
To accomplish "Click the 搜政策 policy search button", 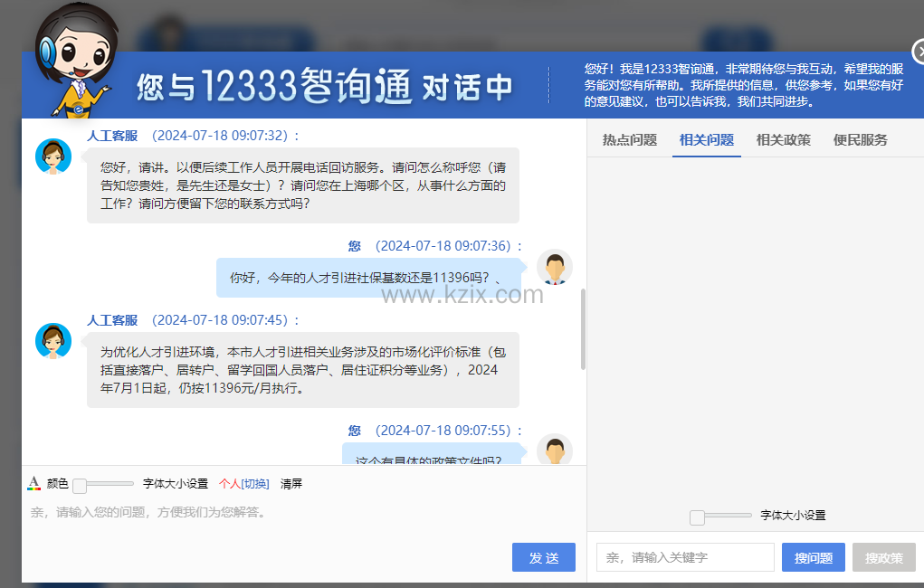I will [x=884, y=558].
